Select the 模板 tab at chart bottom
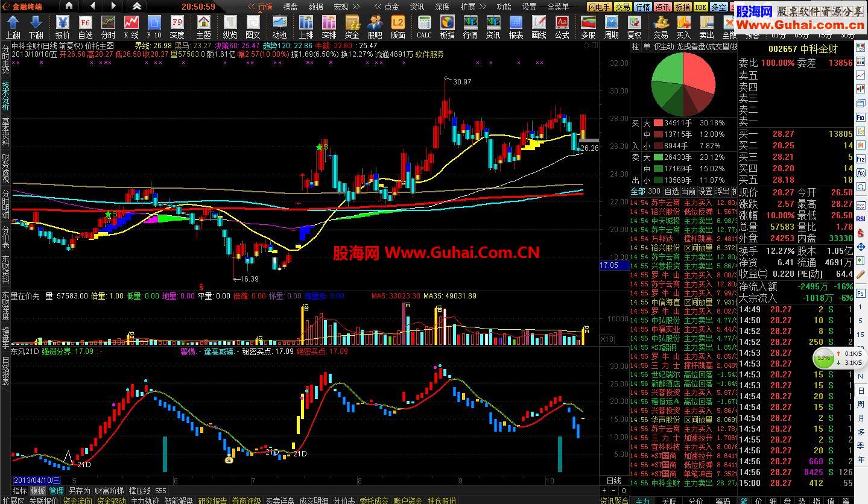Screen dimensions: 868x504 pos(38,491)
